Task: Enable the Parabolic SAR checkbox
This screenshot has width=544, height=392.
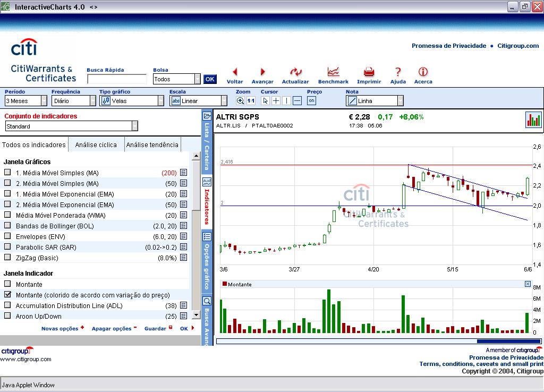Action: point(7,246)
